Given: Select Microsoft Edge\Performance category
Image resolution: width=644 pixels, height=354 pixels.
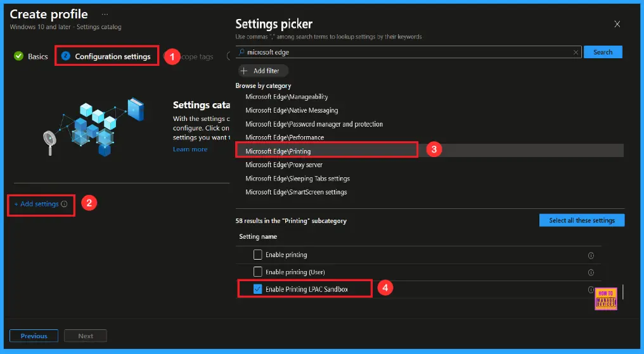Looking at the screenshot, I should pos(285,137).
